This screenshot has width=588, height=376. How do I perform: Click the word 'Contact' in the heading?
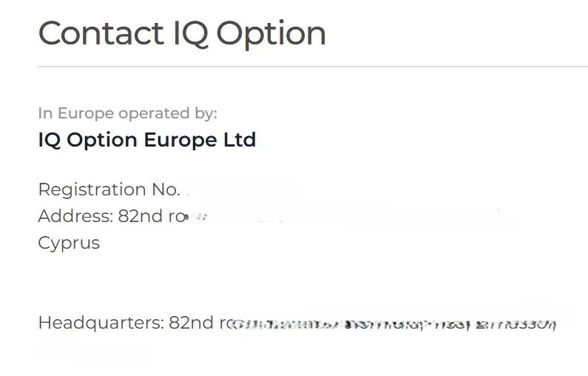(101, 34)
